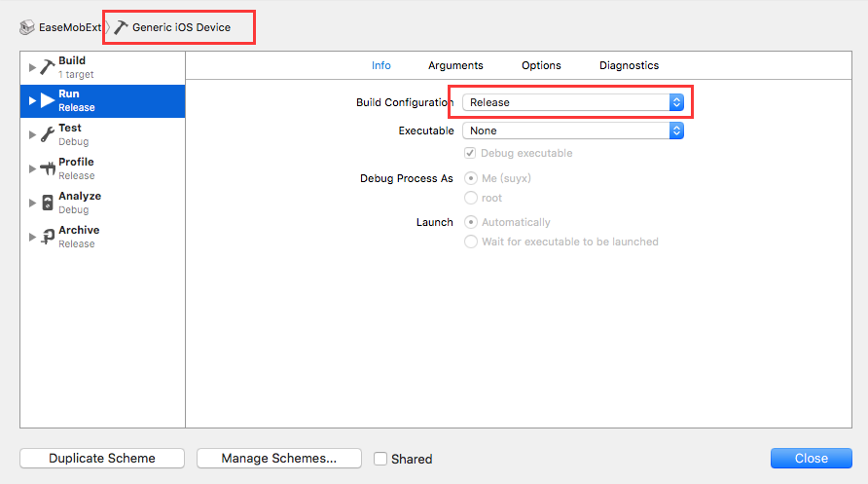Click the Profile instrument icon
The height and width of the screenshot is (484, 868).
tap(48, 168)
